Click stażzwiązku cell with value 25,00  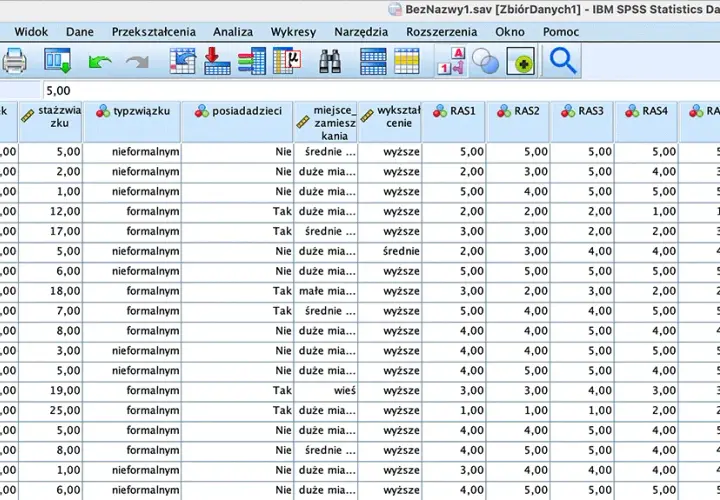[51, 410]
